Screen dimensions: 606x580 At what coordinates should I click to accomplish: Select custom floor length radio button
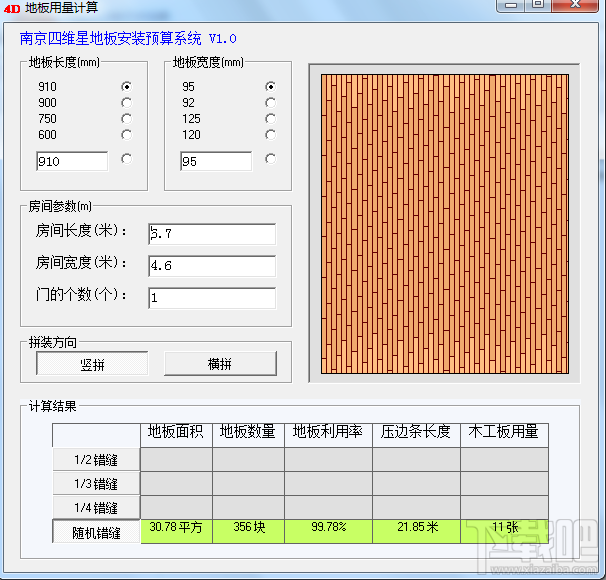pyautogui.click(x=126, y=159)
